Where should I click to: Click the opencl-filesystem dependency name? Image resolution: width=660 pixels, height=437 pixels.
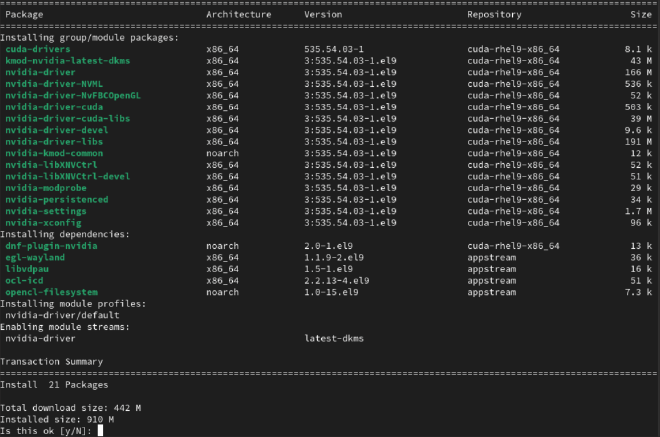pos(52,292)
